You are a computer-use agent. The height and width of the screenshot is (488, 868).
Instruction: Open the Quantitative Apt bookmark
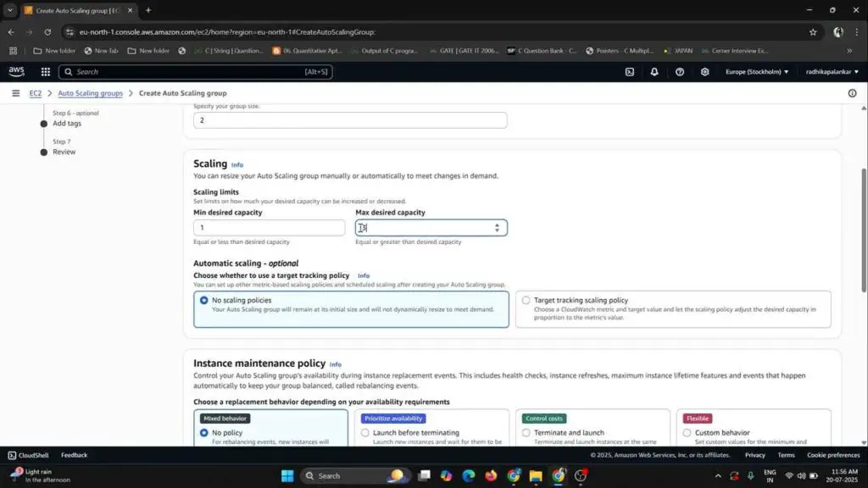click(307, 50)
